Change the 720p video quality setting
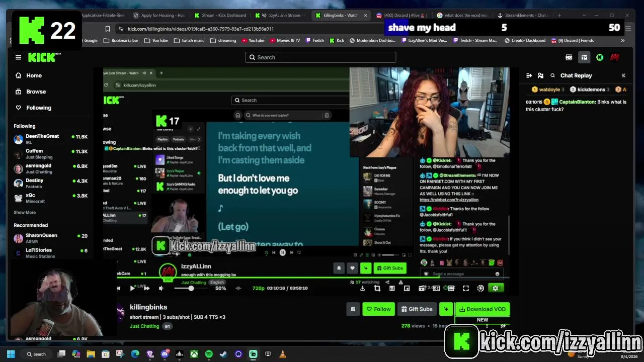 pos(258,288)
